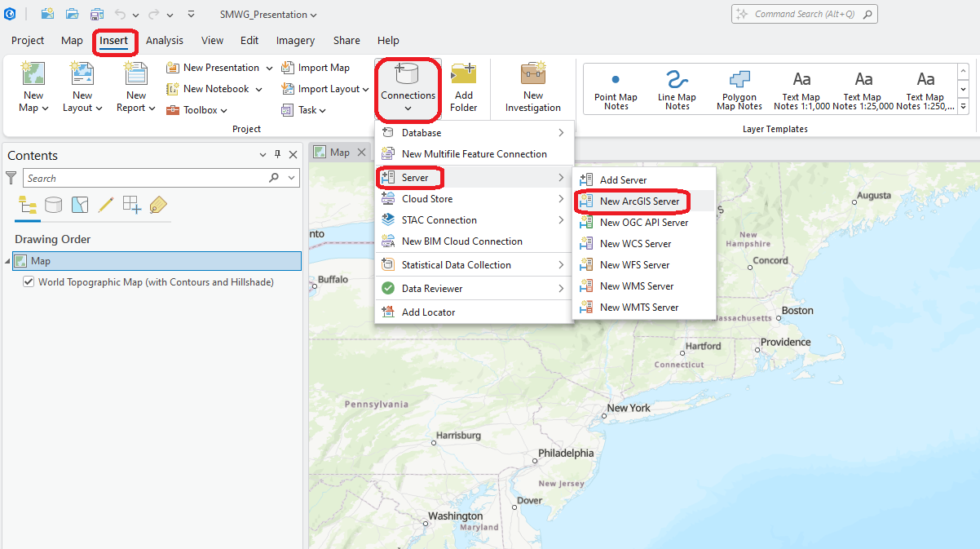Click New Multifile Feature Connection
This screenshot has width=980, height=549.
tap(474, 154)
